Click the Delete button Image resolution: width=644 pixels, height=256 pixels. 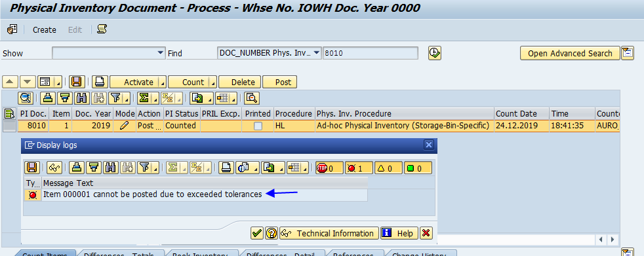tap(240, 82)
